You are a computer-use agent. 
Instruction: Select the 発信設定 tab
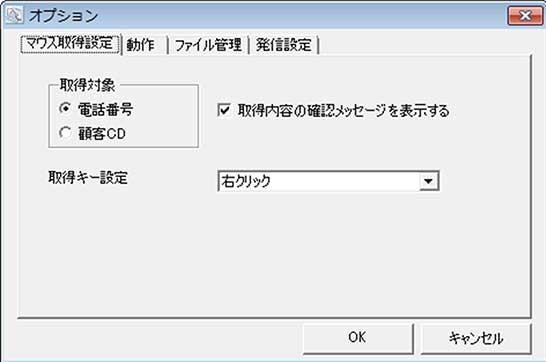coord(283,45)
